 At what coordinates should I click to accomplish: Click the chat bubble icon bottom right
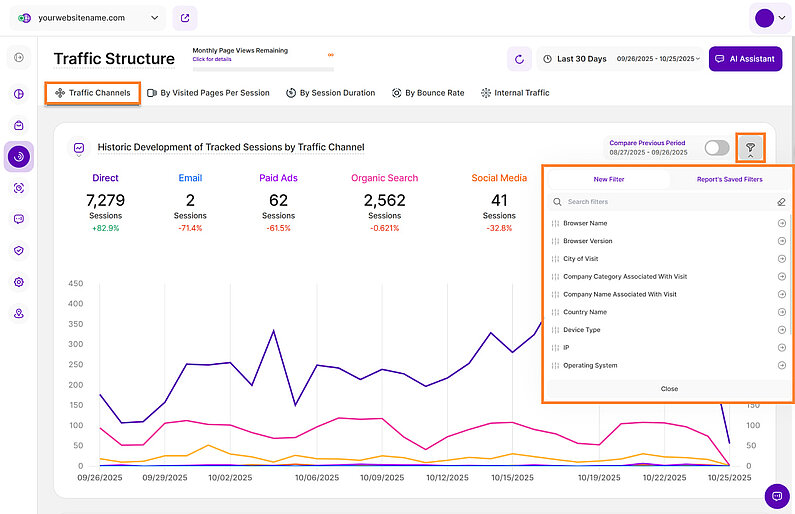775,495
